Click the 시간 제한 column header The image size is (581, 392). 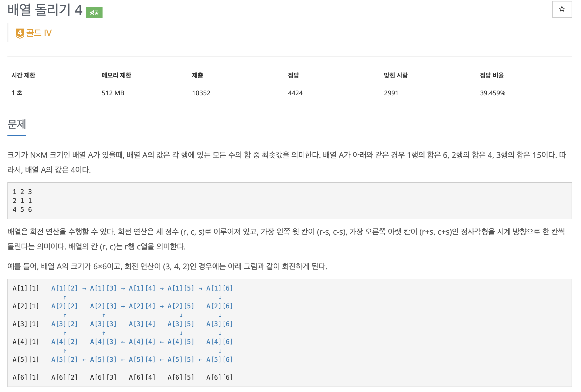23,75
